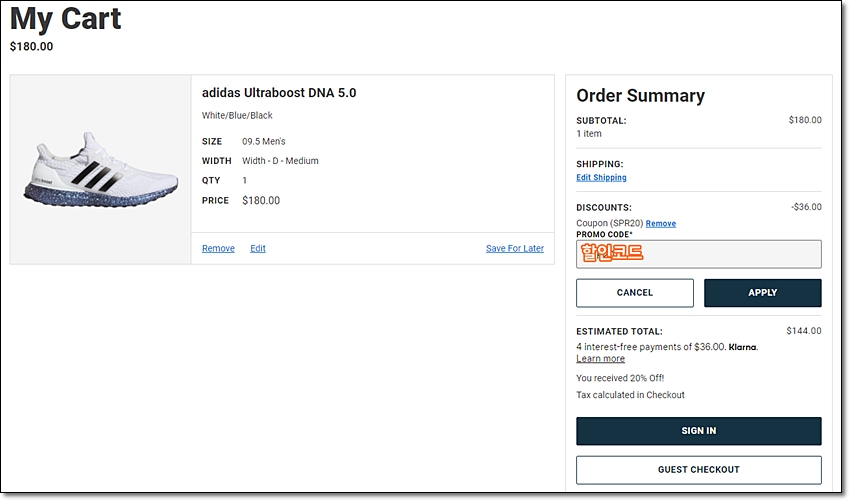Open Klarna Learn more link
The width and height of the screenshot is (850, 501).
click(x=600, y=358)
